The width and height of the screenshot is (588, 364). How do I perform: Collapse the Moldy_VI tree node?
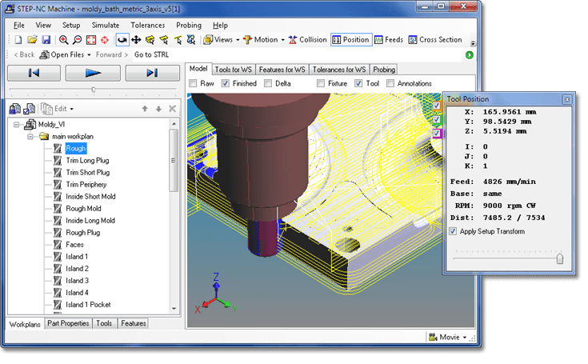(x=16, y=125)
